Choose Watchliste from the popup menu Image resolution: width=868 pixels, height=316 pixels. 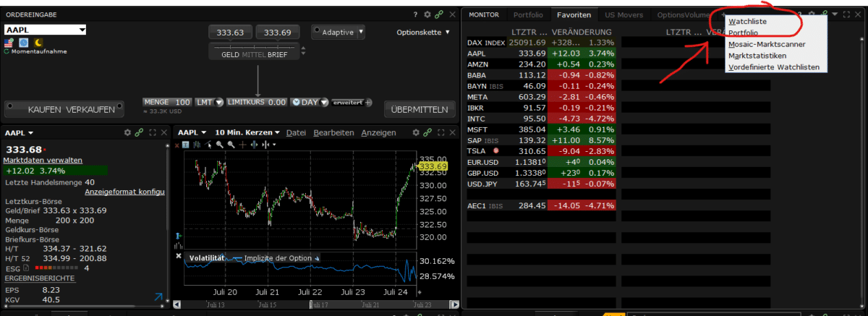[x=748, y=22]
